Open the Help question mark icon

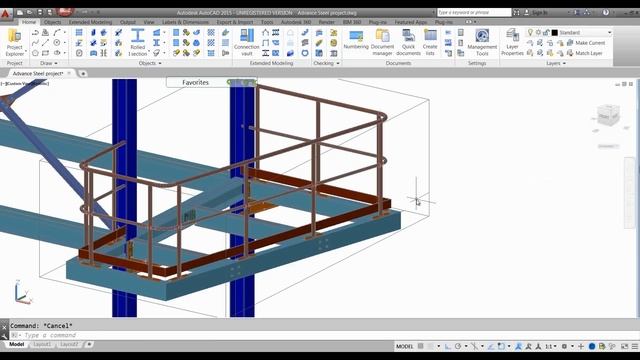pyautogui.click(x=606, y=13)
